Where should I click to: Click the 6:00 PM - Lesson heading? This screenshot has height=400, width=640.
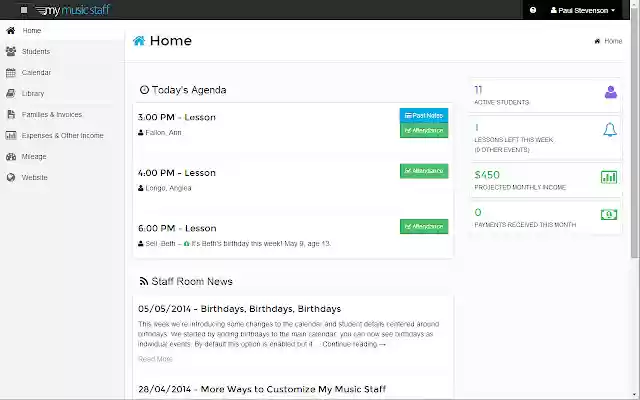pyautogui.click(x=177, y=229)
